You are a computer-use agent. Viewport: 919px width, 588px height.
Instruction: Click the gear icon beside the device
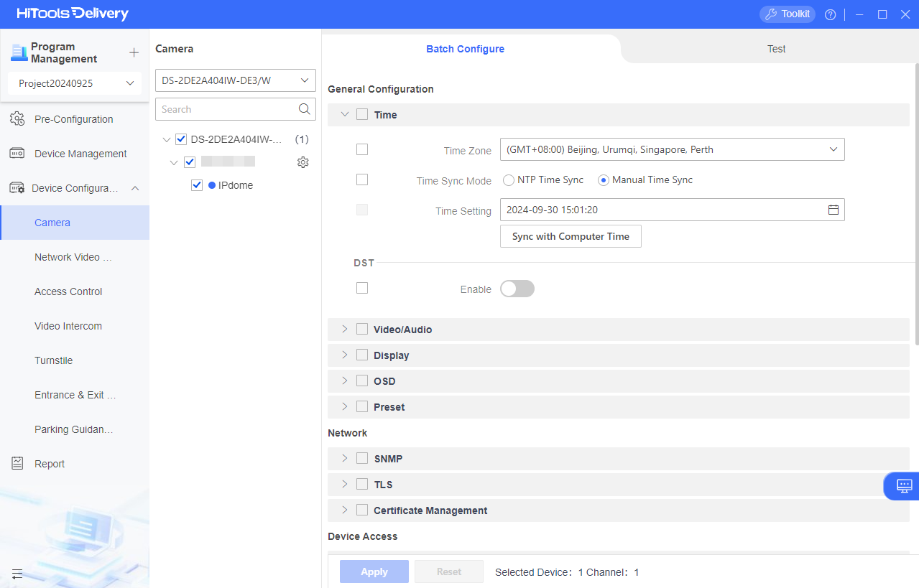pos(303,162)
